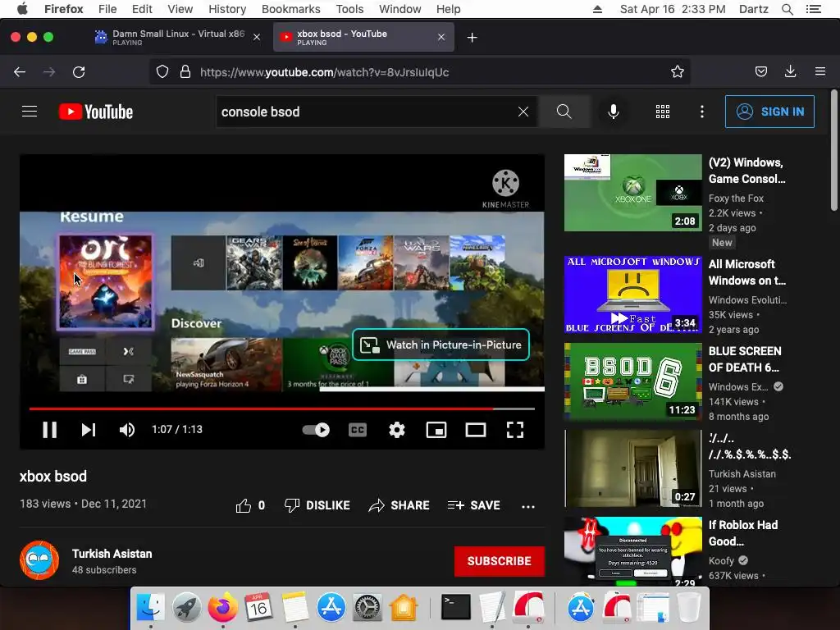
Task: Click SAVE to playlist
Action: click(x=473, y=505)
